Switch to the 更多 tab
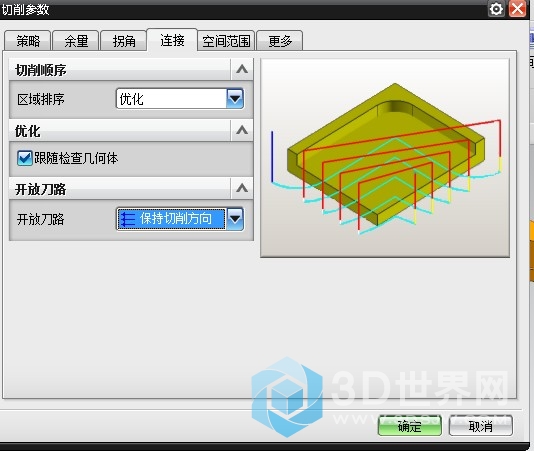This screenshot has width=534, height=451. 280,41
